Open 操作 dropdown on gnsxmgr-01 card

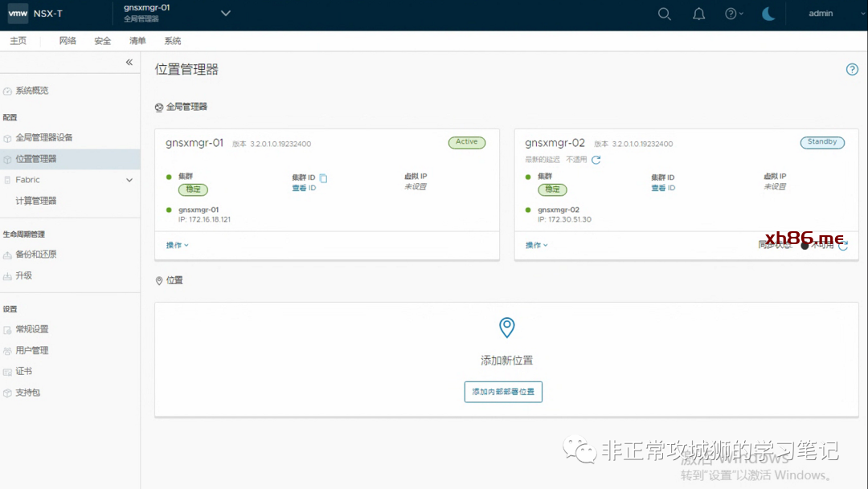(177, 245)
